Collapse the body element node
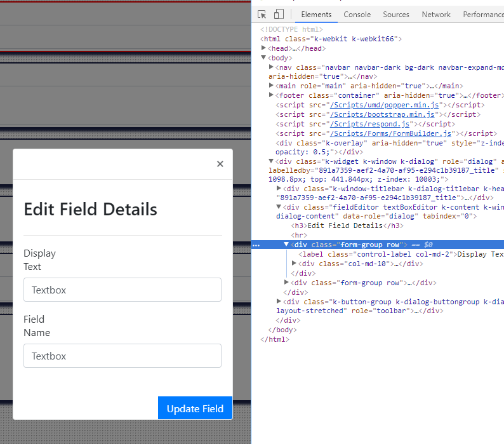This screenshot has width=504, height=444. pos(263,58)
